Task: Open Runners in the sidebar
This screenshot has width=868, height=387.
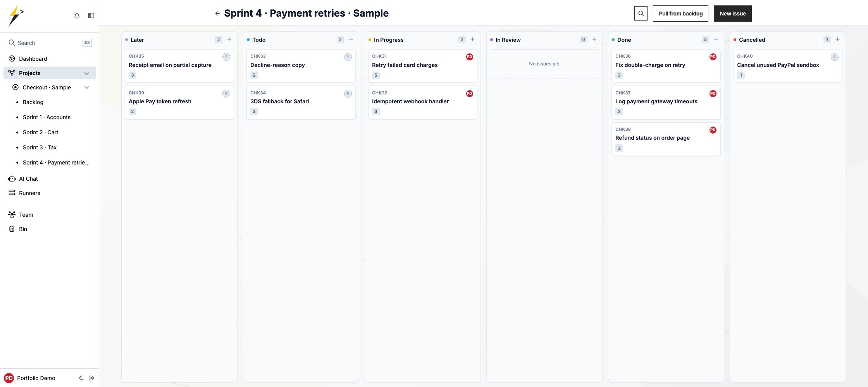Action: [50, 193]
